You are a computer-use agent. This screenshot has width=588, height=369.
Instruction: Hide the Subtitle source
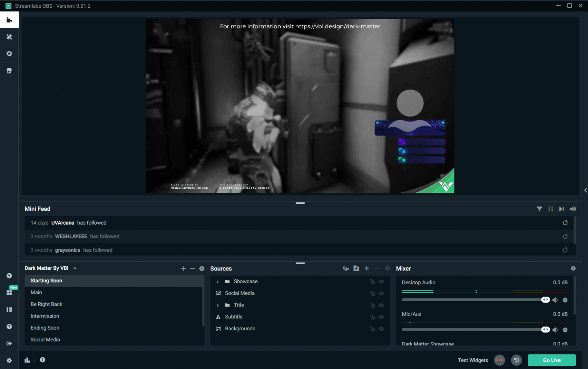pos(381,317)
